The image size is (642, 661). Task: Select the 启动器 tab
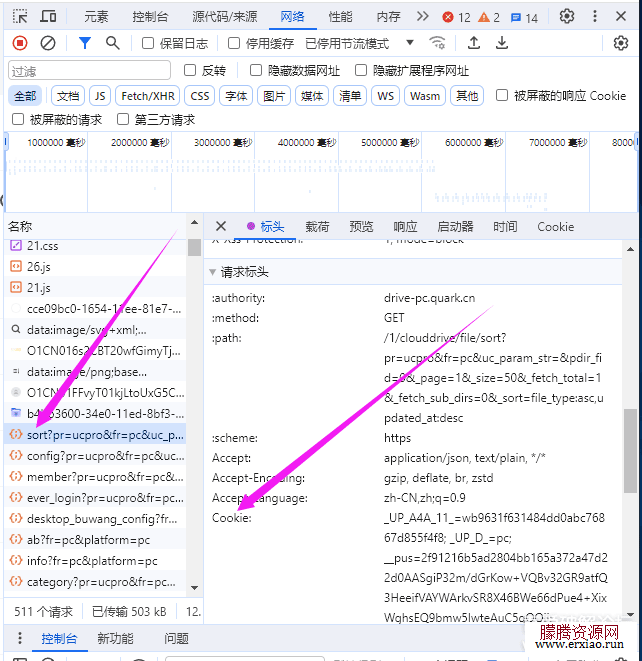tap(455, 227)
